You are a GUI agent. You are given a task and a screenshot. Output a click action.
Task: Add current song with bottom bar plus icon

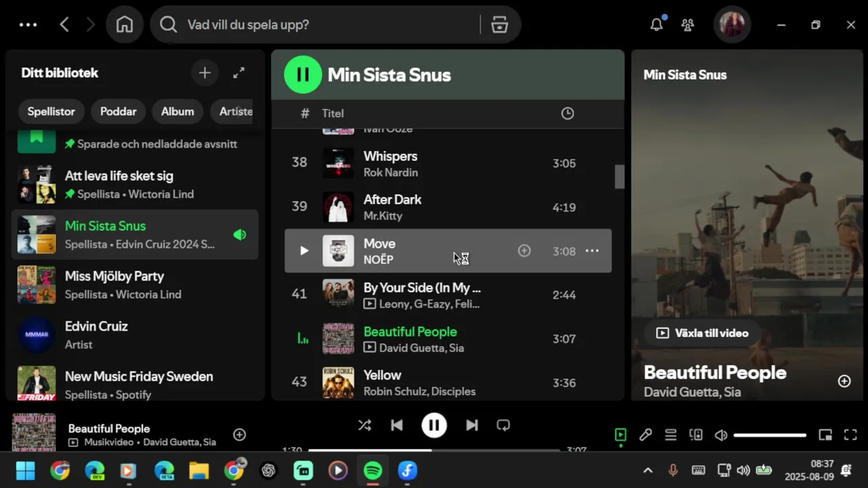tap(239, 434)
